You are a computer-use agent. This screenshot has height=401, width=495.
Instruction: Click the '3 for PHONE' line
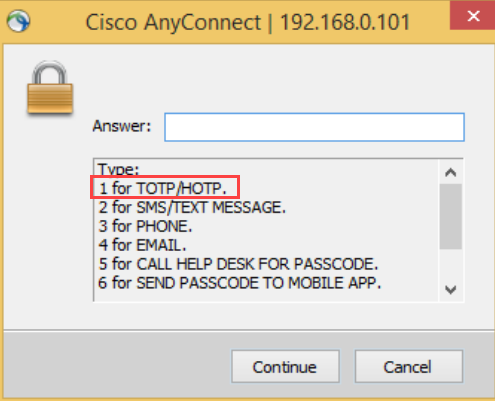pos(145,226)
